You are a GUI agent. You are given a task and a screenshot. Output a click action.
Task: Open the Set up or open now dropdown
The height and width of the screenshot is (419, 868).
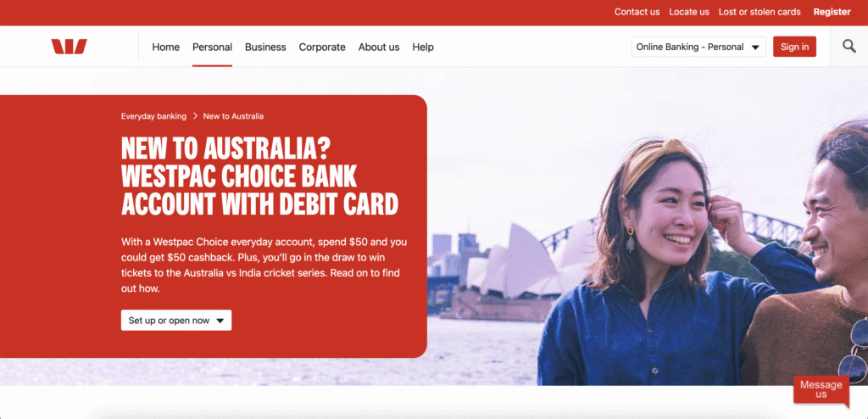coord(176,321)
